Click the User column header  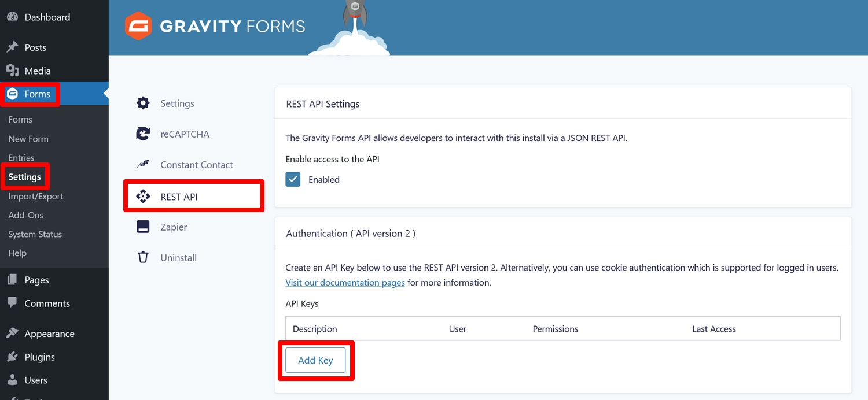point(458,329)
